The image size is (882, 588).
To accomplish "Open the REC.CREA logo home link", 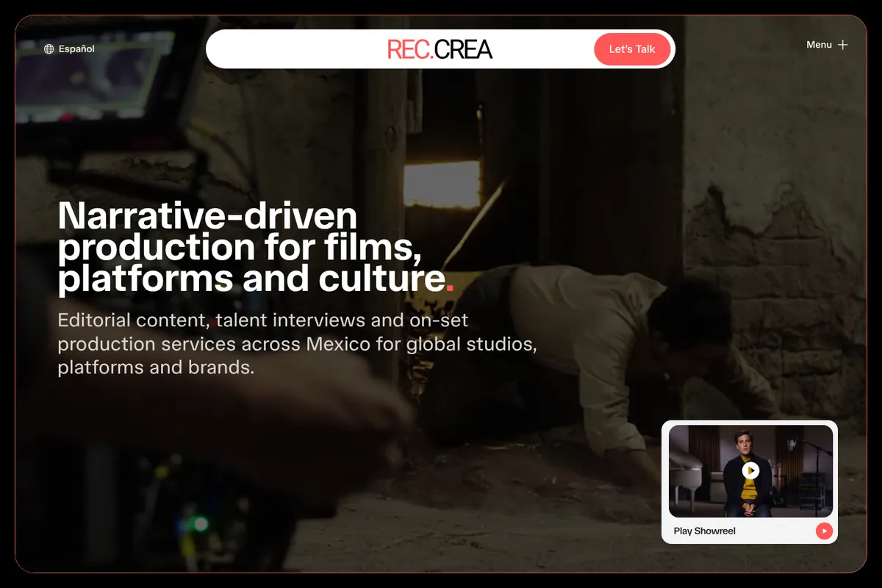I will (440, 49).
